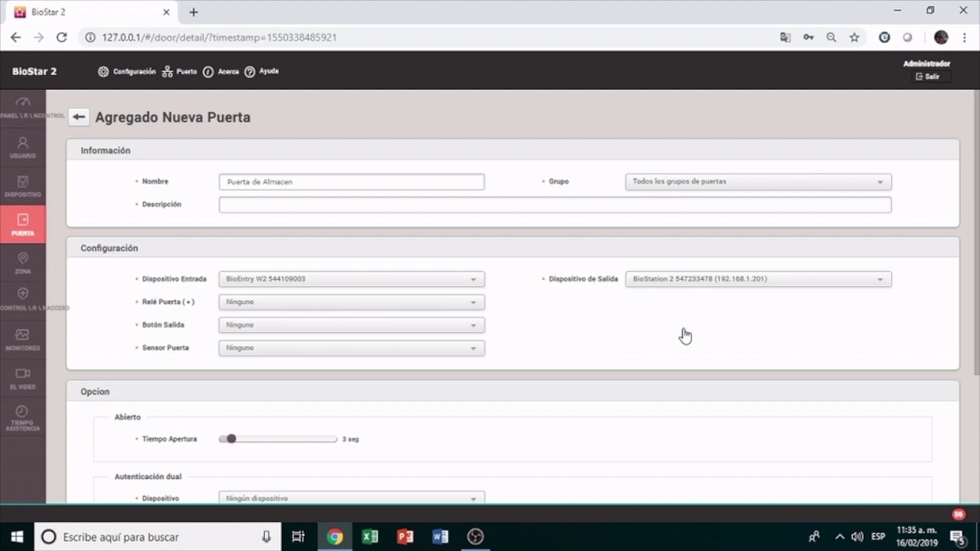Open OBS Studio from the taskbar
Screen dimensions: 980x551
pyautogui.click(x=475, y=536)
